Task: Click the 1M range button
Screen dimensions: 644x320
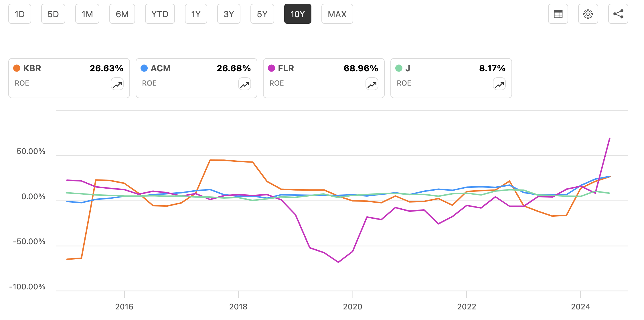Action: pos(87,14)
